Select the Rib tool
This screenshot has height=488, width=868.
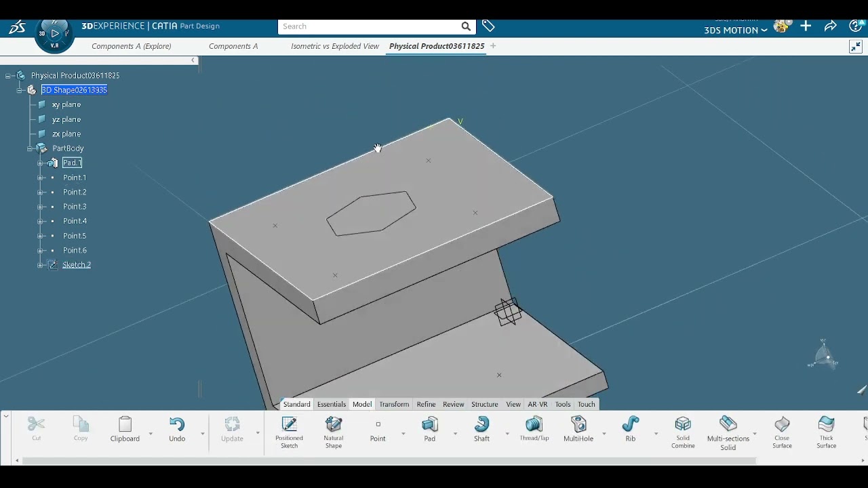(x=631, y=430)
